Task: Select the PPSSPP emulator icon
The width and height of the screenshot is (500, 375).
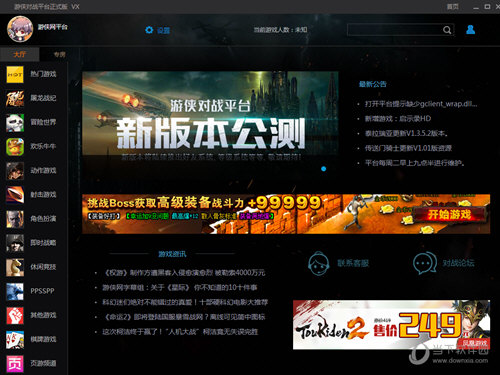Action: 15,291
